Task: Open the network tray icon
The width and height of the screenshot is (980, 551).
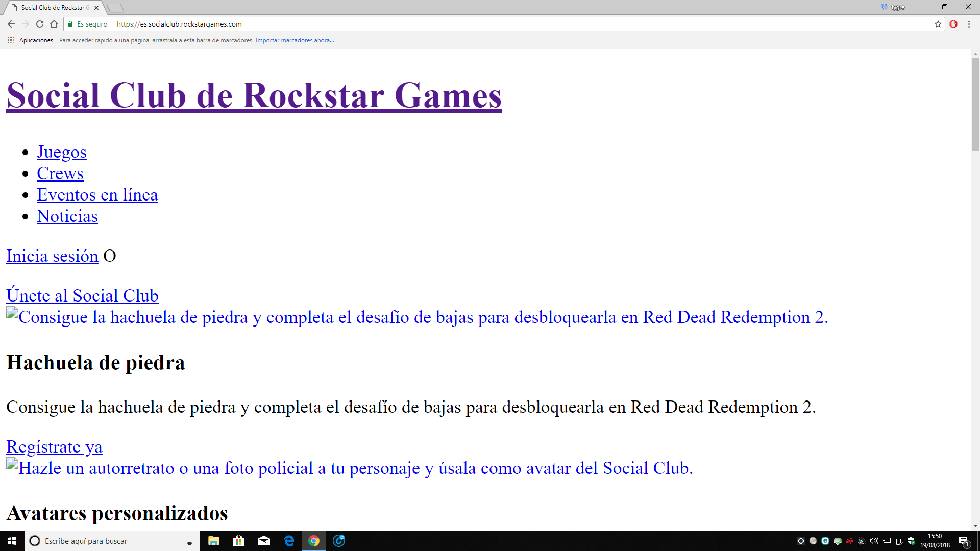Action: pos(887,541)
